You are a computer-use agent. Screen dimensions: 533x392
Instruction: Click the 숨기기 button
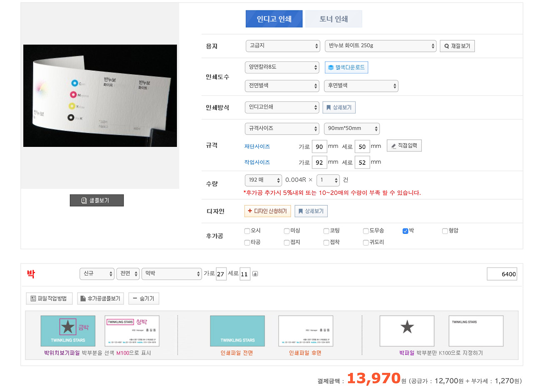[x=144, y=298]
